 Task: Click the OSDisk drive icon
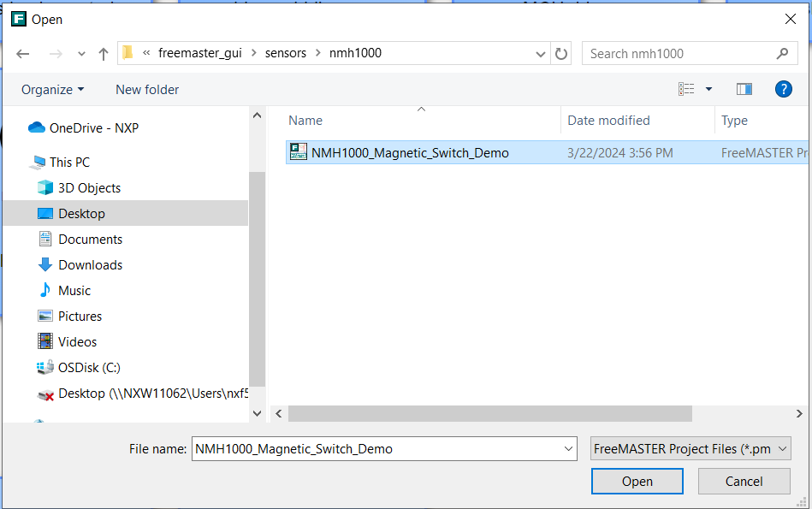tap(45, 367)
